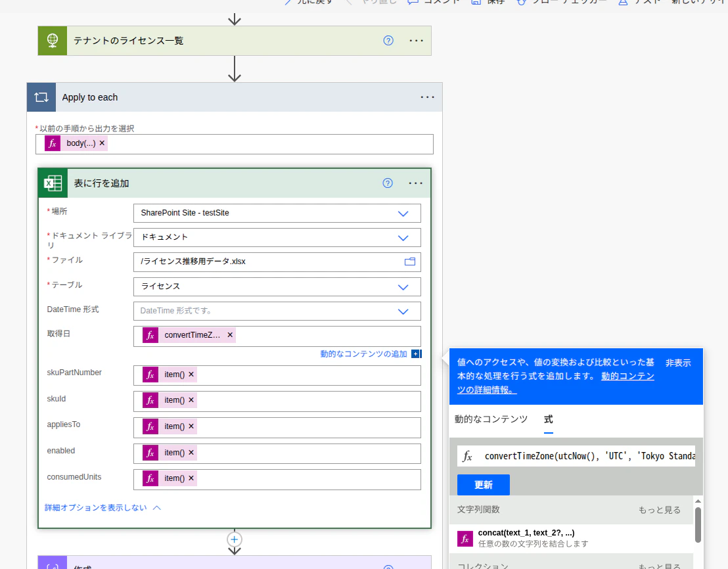This screenshot has height=569, width=728.
Task: Click the expression list scrollbar
Action: pyautogui.click(x=698, y=525)
